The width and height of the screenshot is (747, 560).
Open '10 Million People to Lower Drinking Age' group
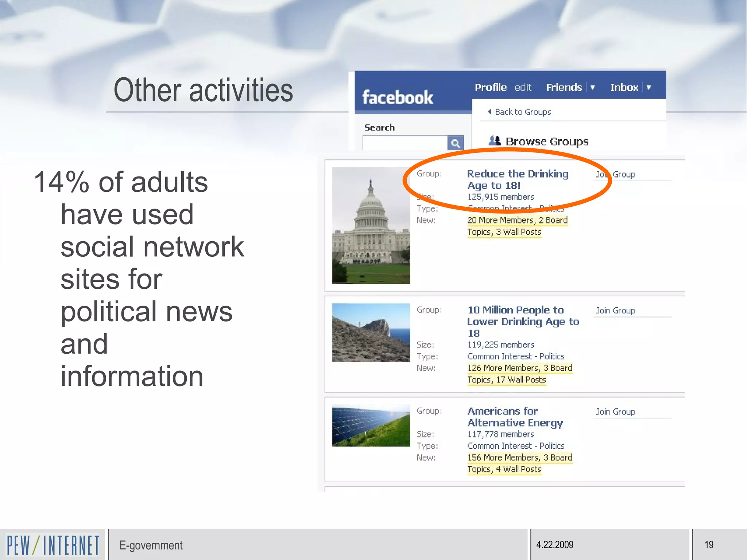pyautogui.click(x=523, y=322)
